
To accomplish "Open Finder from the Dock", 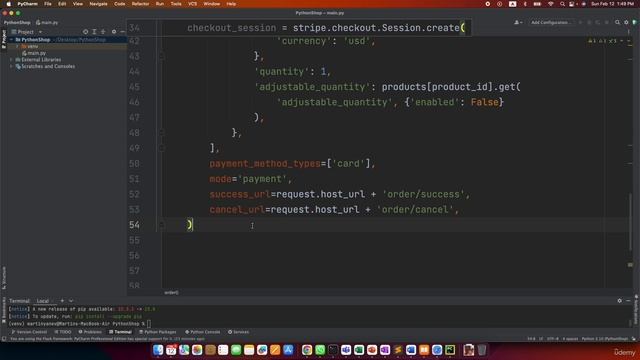I will pyautogui.click(x=158, y=350).
